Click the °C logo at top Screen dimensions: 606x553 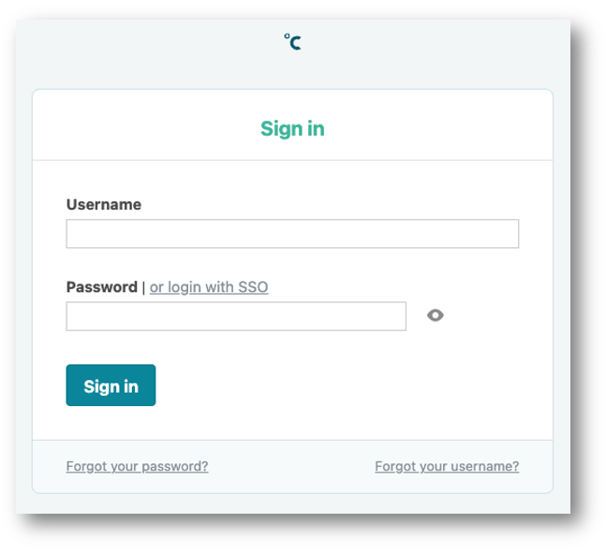pyautogui.click(x=293, y=42)
